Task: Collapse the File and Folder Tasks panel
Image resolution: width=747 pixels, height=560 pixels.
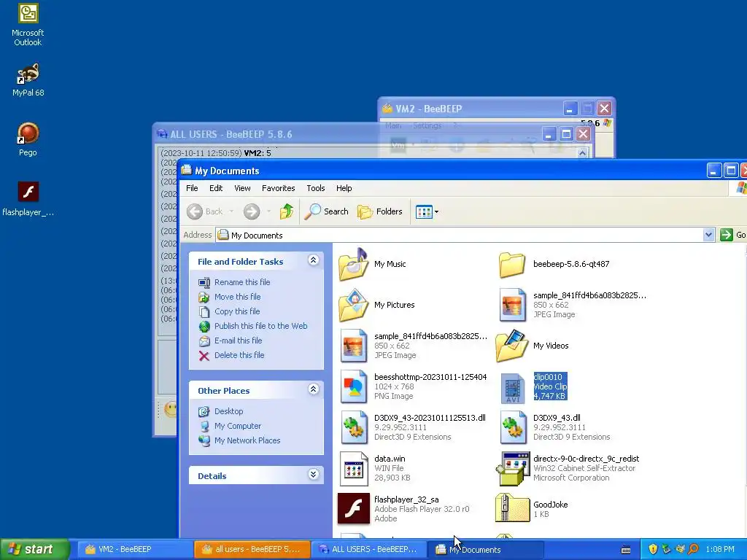Action: click(x=313, y=260)
